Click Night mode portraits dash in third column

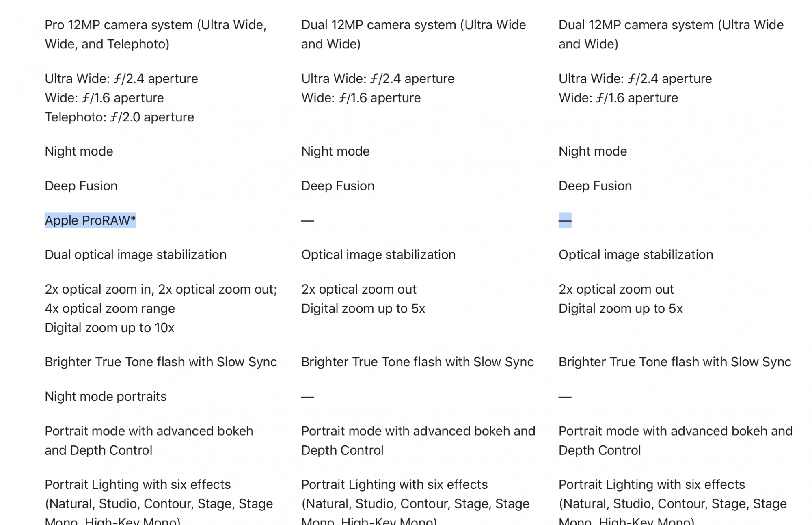click(x=565, y=397)
